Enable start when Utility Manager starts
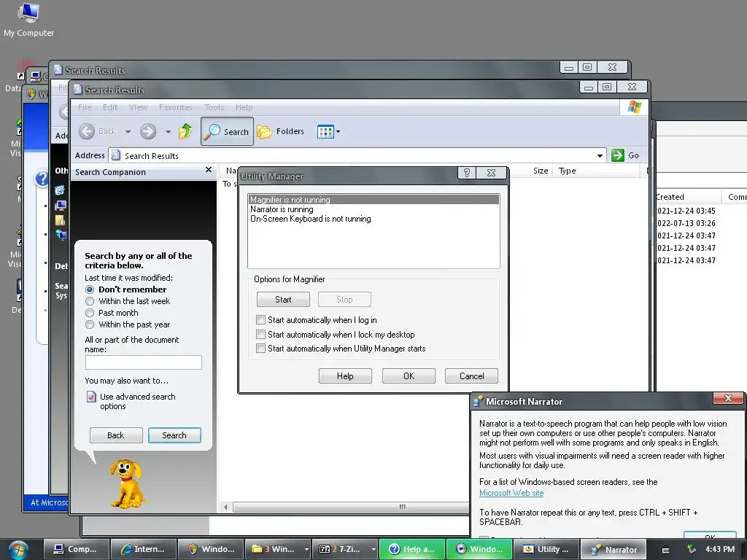 pos(260,348)
